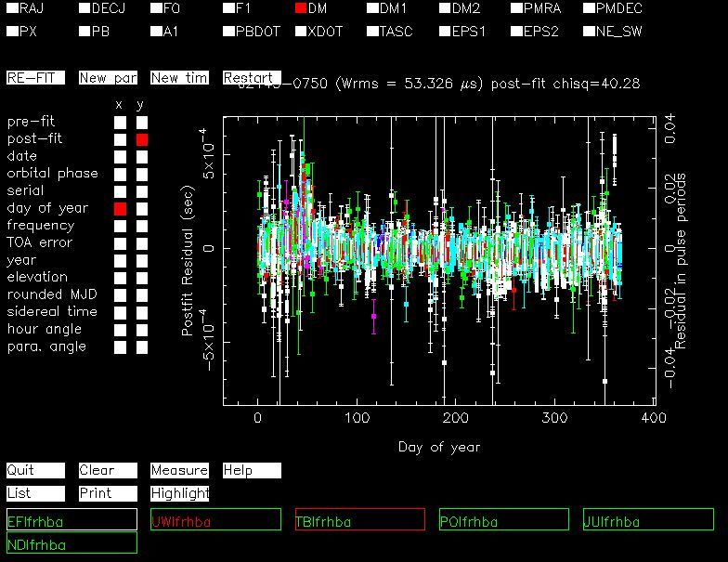Disable the DM parameter fit checkbox
Image resolution: width=728 pixels, height=562 pixels.
(301, 8)
